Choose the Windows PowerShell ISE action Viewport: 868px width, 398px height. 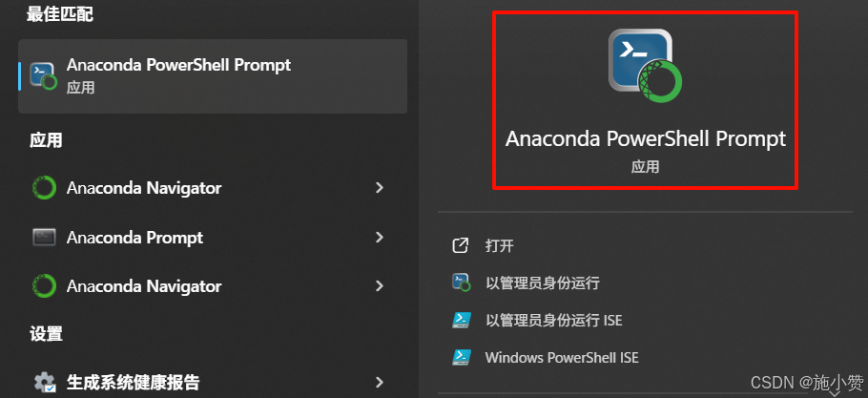[562, 357]
